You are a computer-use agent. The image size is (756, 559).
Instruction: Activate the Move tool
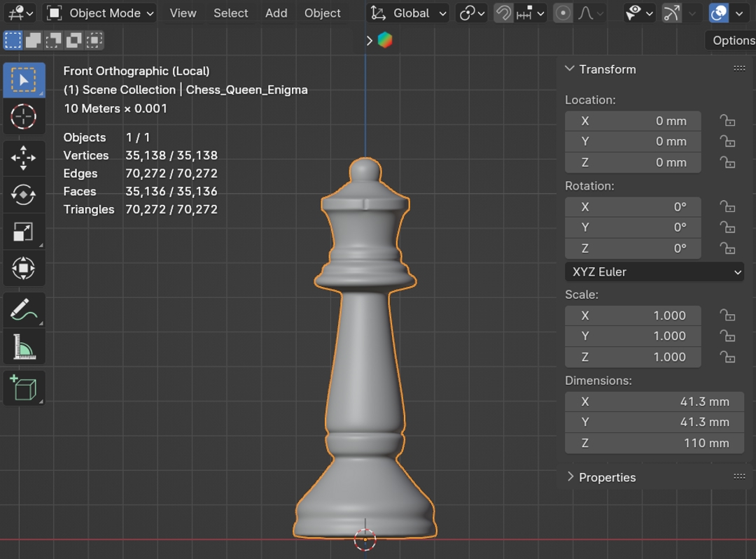point(24,158)
